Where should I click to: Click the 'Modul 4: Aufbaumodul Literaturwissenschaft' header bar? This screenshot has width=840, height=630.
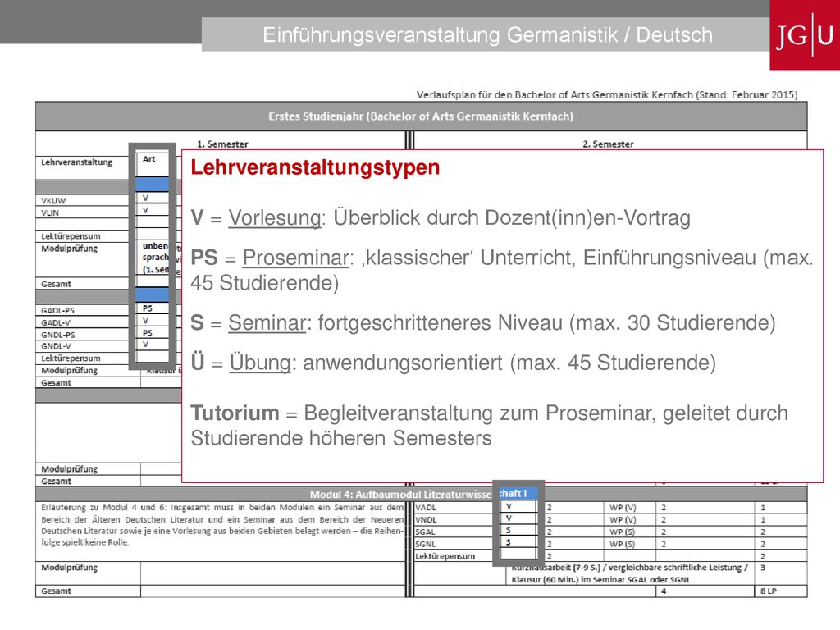[421, 494]
